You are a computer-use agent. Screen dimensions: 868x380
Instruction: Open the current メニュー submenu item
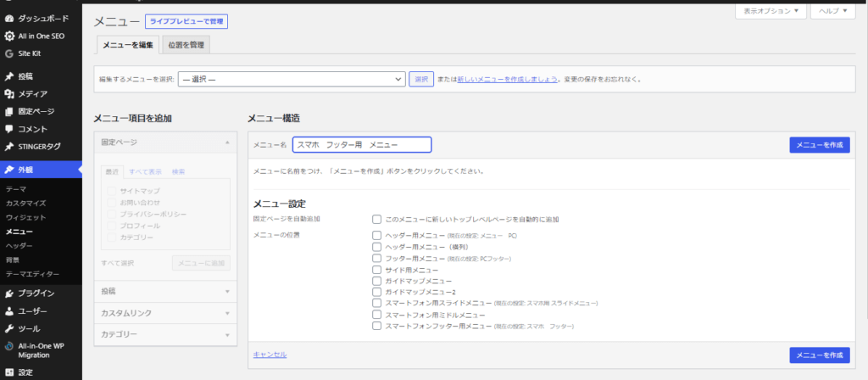tap(19, 232)
